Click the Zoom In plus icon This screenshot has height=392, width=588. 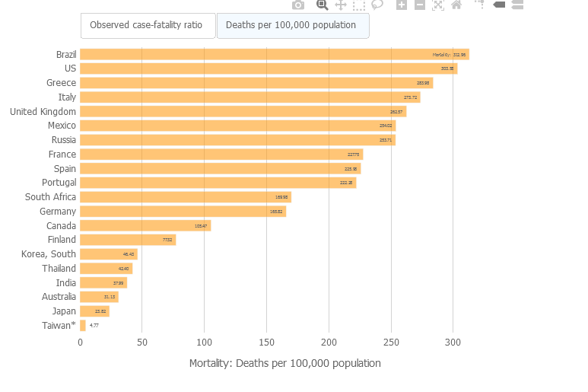click(402, 5)
